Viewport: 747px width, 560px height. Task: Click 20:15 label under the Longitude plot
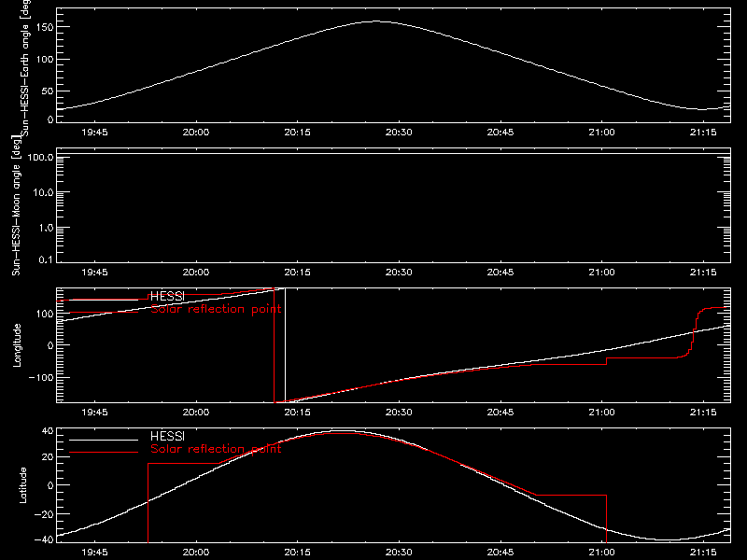297,413
